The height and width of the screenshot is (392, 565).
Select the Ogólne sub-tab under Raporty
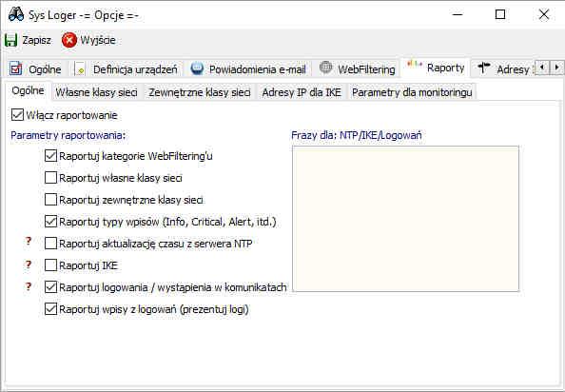tap(29, 90)
